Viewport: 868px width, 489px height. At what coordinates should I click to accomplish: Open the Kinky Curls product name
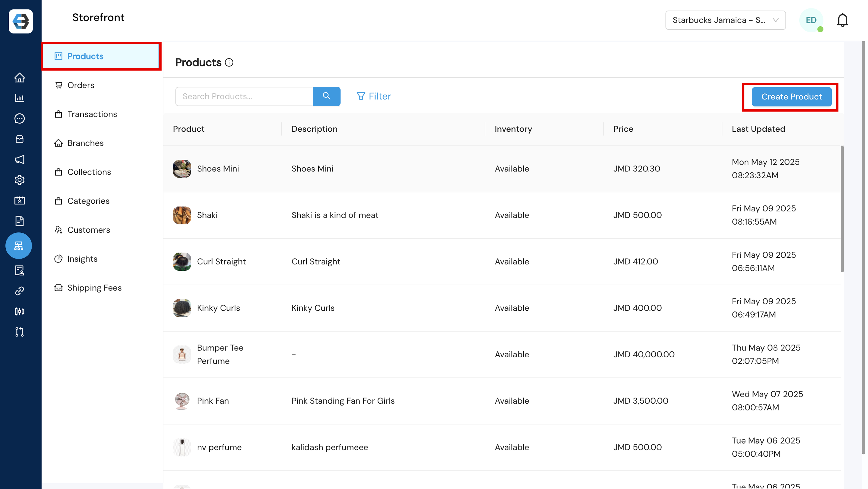pyautogui.click(x=218, y=308)
